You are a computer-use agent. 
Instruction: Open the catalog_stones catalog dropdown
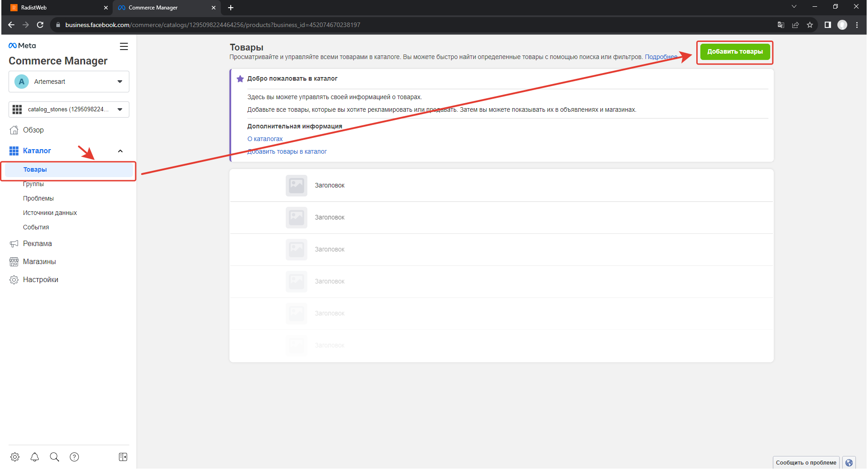click(69, 110)
